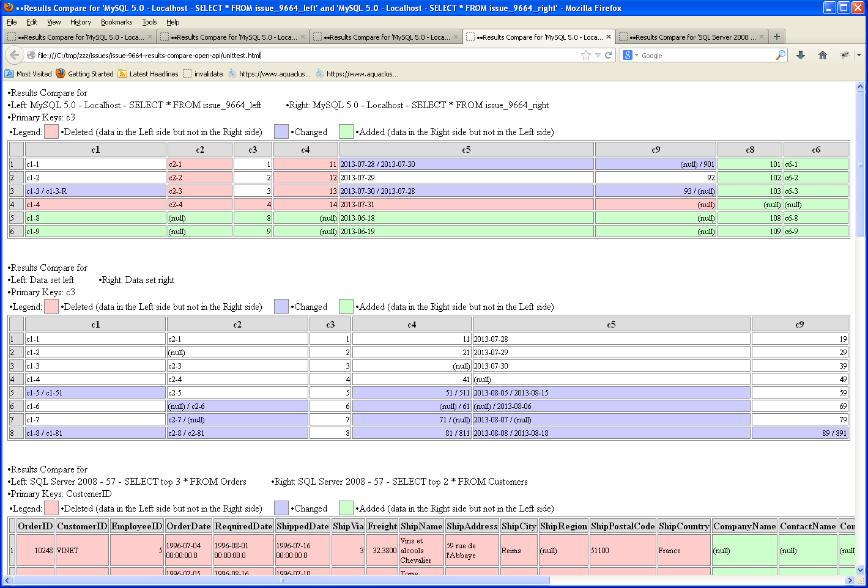Click cell '81 / 811' in second table

[412, 433]
